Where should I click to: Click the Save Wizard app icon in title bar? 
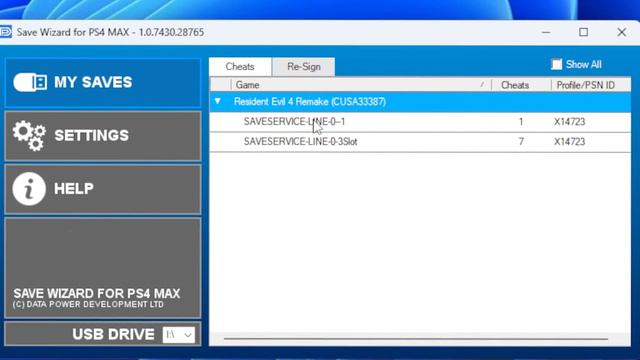5,32
